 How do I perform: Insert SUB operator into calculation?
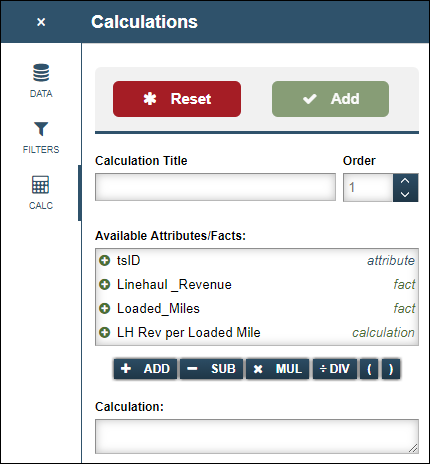pyautogui.click(x=211, y=369)
